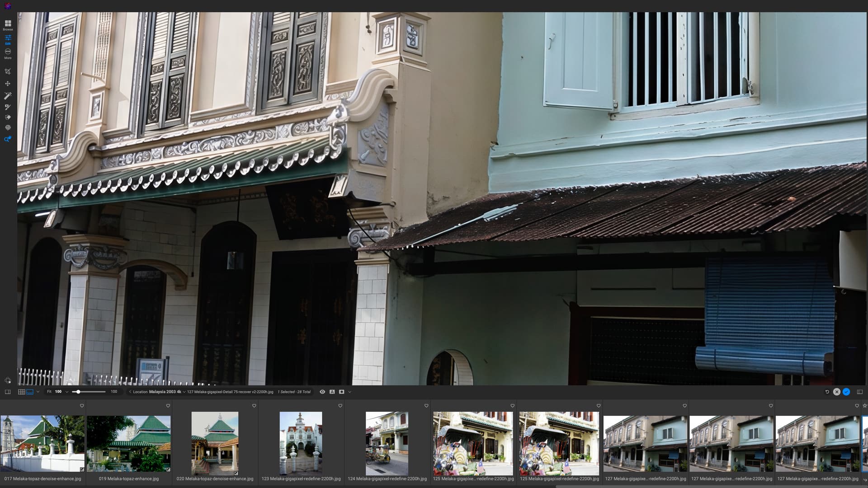868x488 pixels.
Task: Toggle preview eye icon in bottom bar
Action: tap(322, 392)
